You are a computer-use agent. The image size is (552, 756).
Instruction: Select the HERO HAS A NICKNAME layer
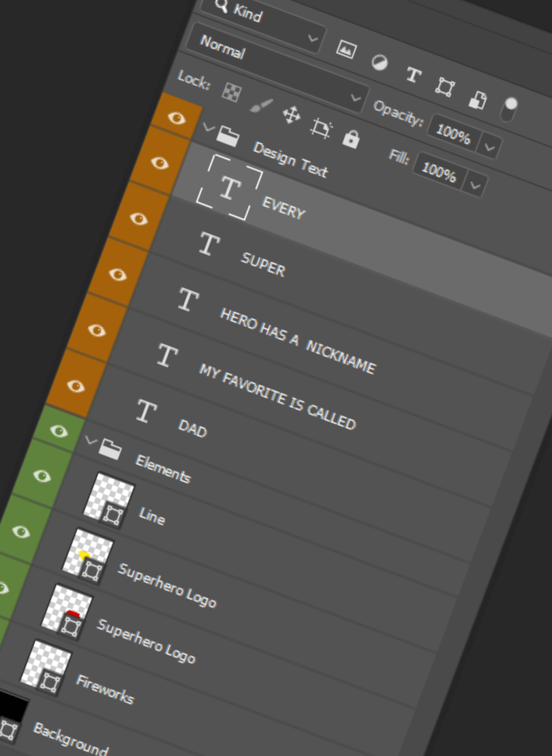(x=296, y=338)
